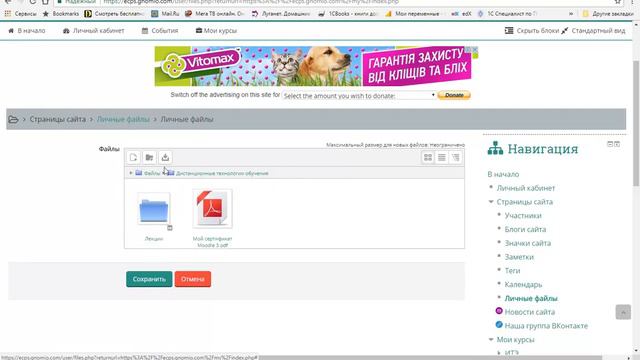
Task: Click the scroll-to-top arrow button
Action: coord(623,312)
